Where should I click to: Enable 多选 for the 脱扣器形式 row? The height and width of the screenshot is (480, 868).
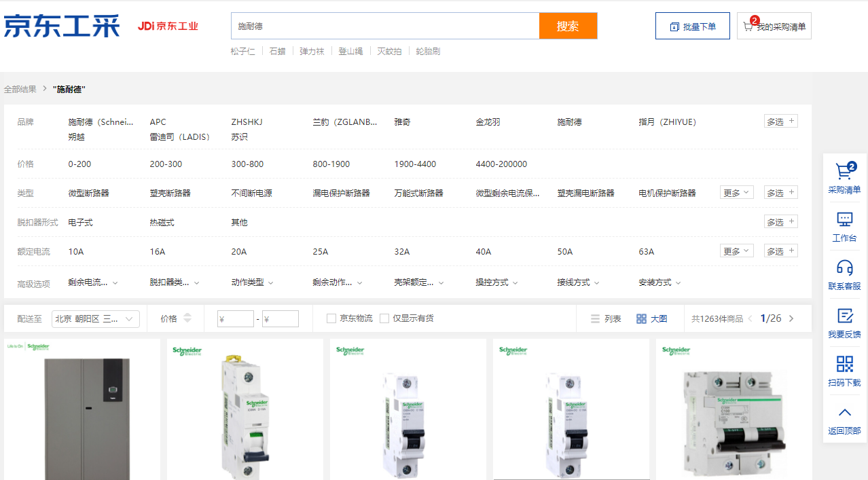(x=781, y=222)
